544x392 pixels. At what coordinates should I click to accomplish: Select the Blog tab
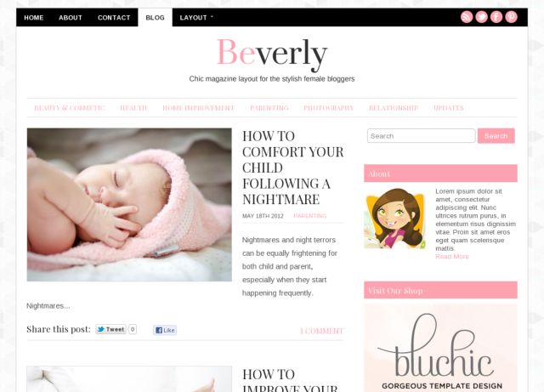coord(155,18)
